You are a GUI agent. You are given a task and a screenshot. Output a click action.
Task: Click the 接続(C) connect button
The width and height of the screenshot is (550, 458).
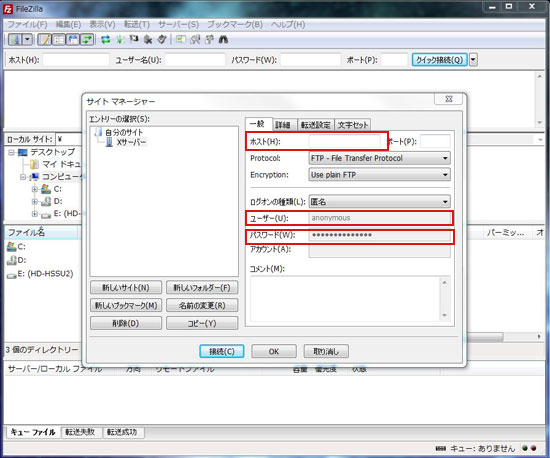point(222,351)
